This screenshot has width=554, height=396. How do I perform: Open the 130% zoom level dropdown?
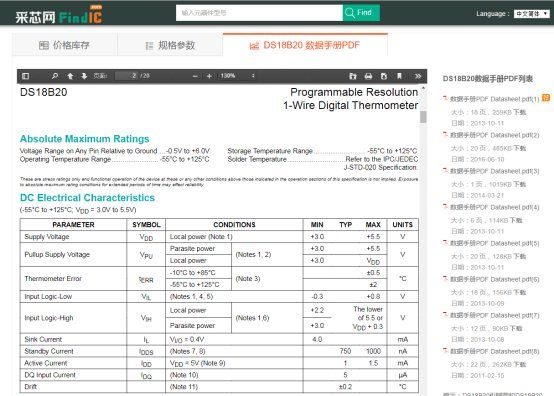[x=237, y=76]
